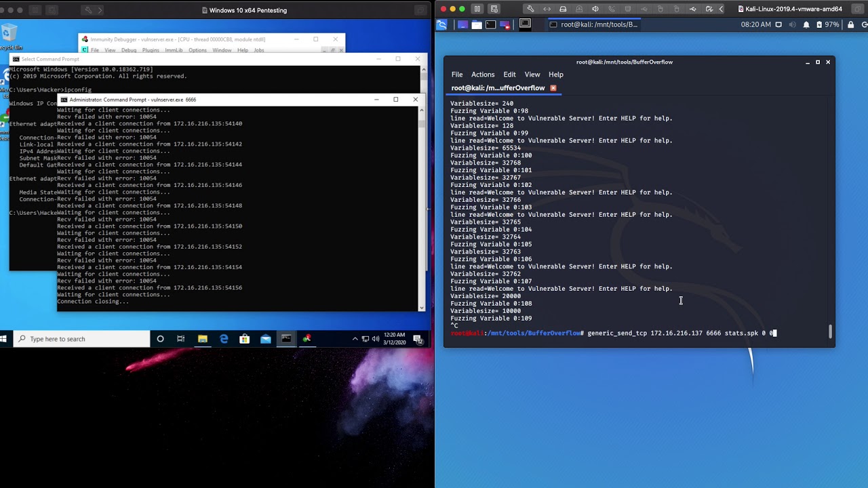The image size is (868, 488).
Task: Open Jobs menu in Immunity Debugger
Action: click(259, 50)
